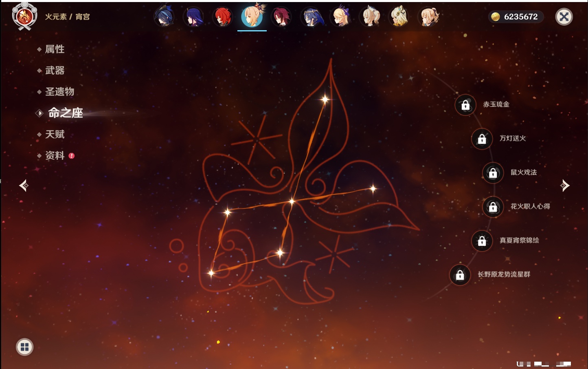This screenshot has height=369, width=588.
Task: Switch to the red-haired Diluc portrait
Action: (x=223, y=17)
